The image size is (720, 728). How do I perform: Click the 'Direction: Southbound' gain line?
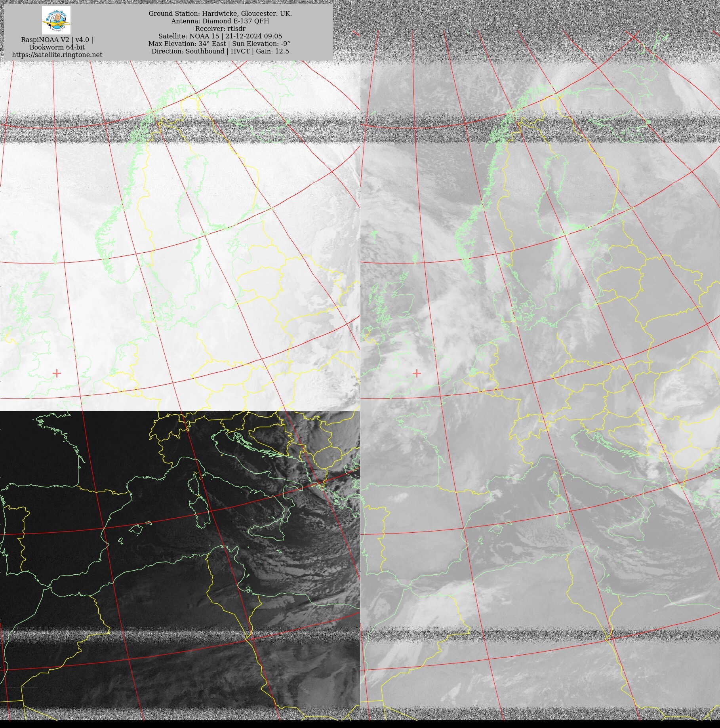click(x=220, y=51)
